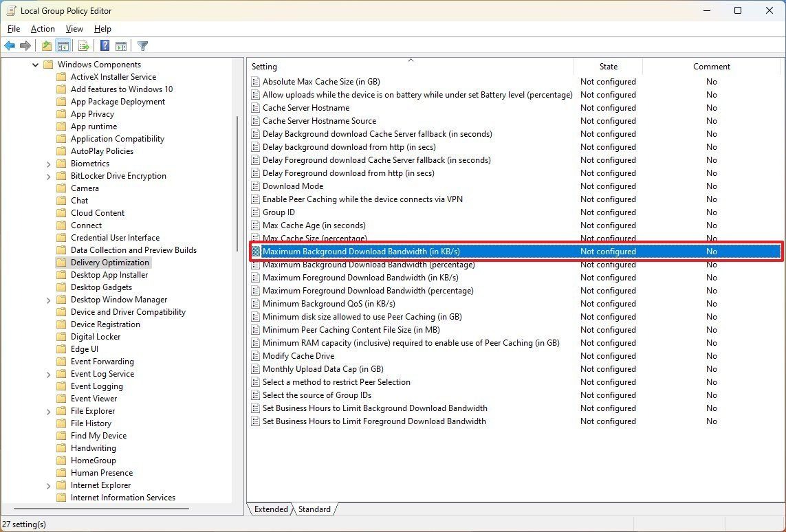Select Data Collection and Preview Builds

(x=133, y=250)
